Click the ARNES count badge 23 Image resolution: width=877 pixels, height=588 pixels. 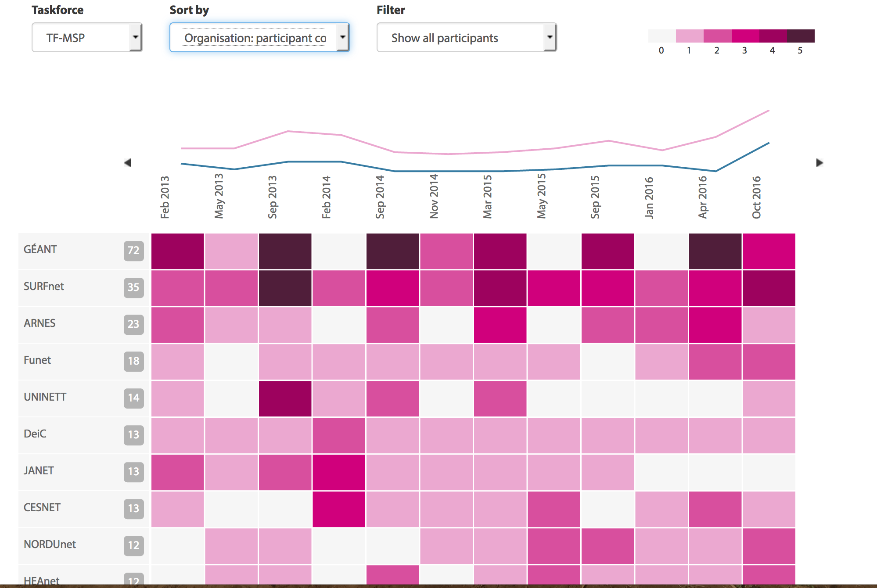click(133, 324)
